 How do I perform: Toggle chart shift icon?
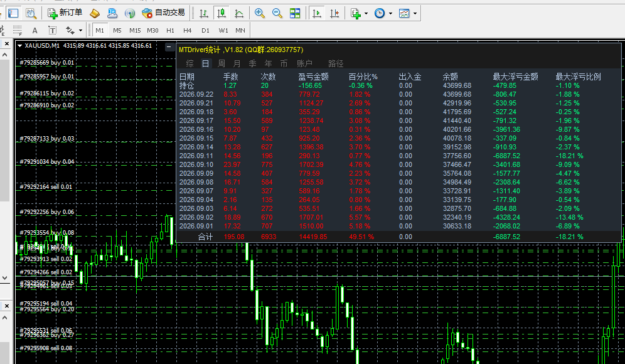[334, 13]
